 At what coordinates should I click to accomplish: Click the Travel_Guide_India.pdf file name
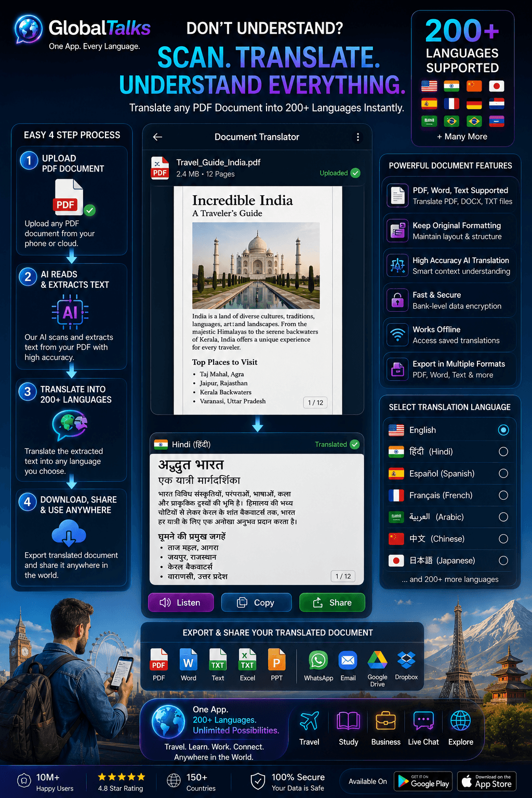coord(218,162)
